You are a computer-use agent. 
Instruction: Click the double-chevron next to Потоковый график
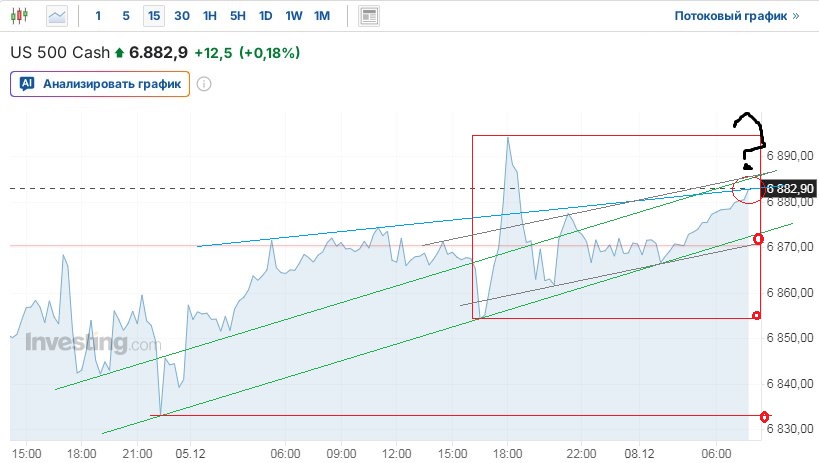796,16
